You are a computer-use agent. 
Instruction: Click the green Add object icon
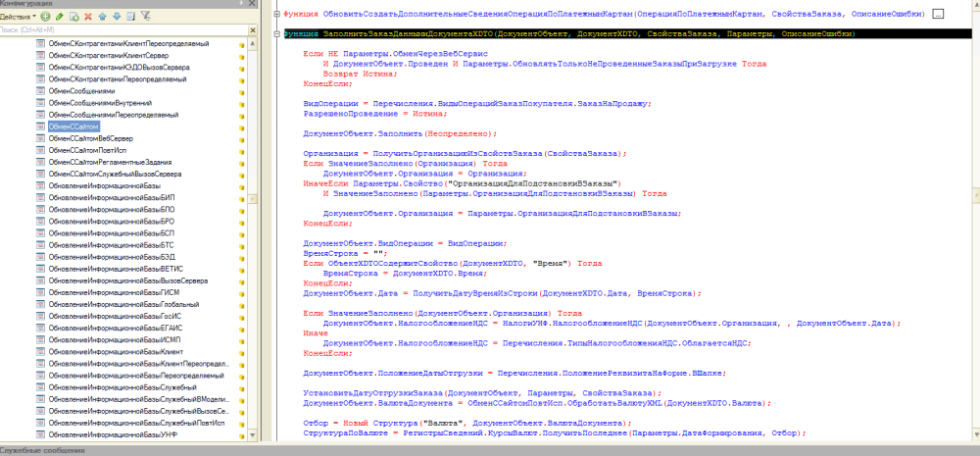pos(46,17)
